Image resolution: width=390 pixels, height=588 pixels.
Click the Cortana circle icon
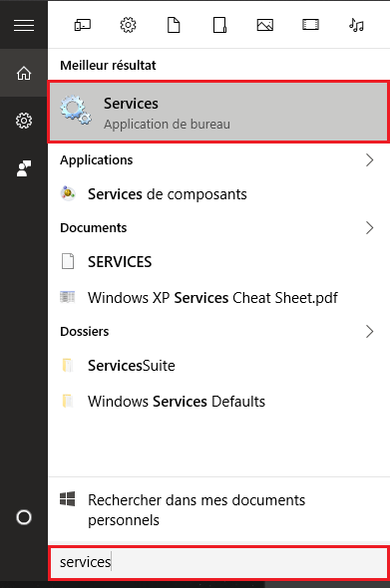click(x=24, y=517)
